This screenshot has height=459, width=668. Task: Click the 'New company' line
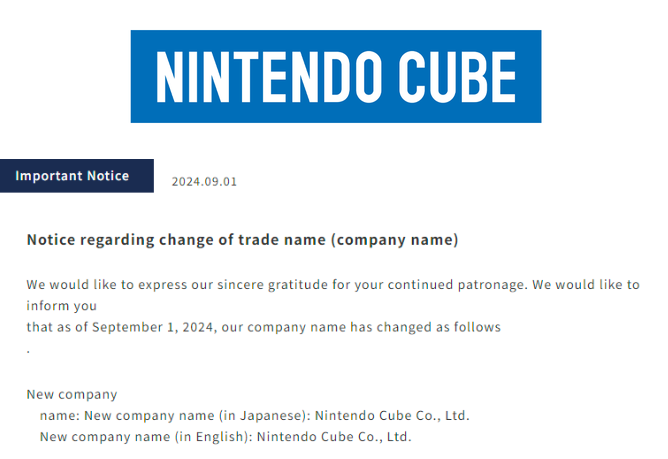click(x=72, y=395)
